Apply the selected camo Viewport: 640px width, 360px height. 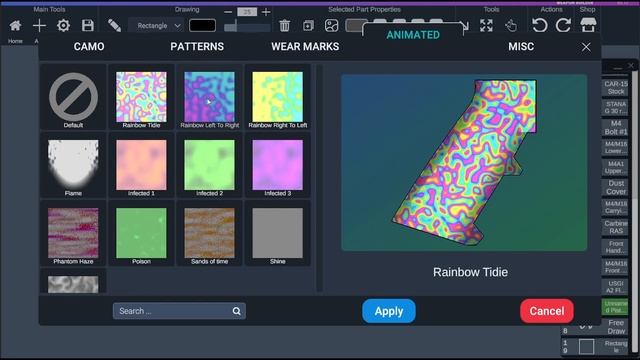[389, 311]
